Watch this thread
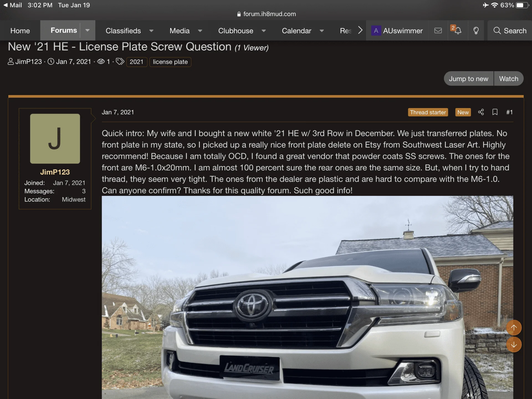 [x=508, y=79]
